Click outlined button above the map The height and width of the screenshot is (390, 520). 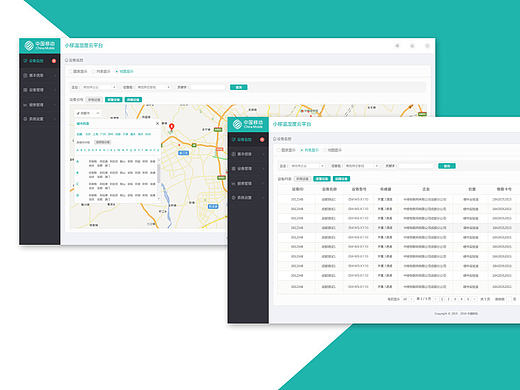pyautogui.click(x=94, y=100)
